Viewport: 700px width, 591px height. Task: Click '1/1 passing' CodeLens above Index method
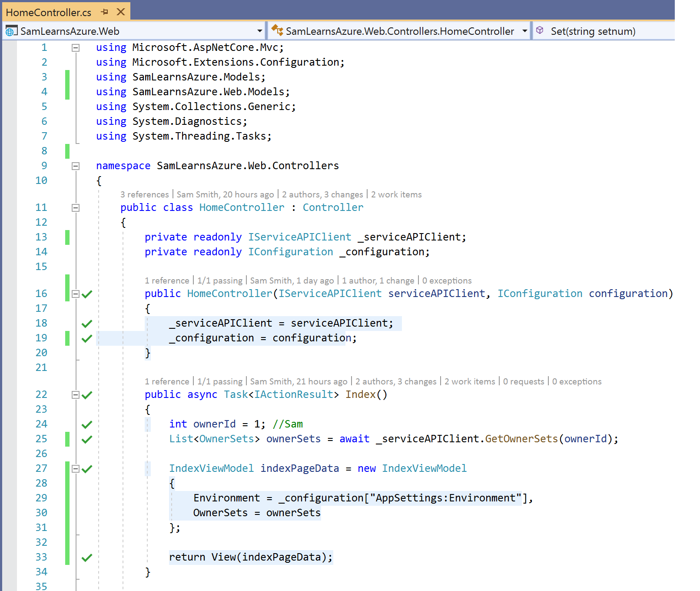point(220,382)
